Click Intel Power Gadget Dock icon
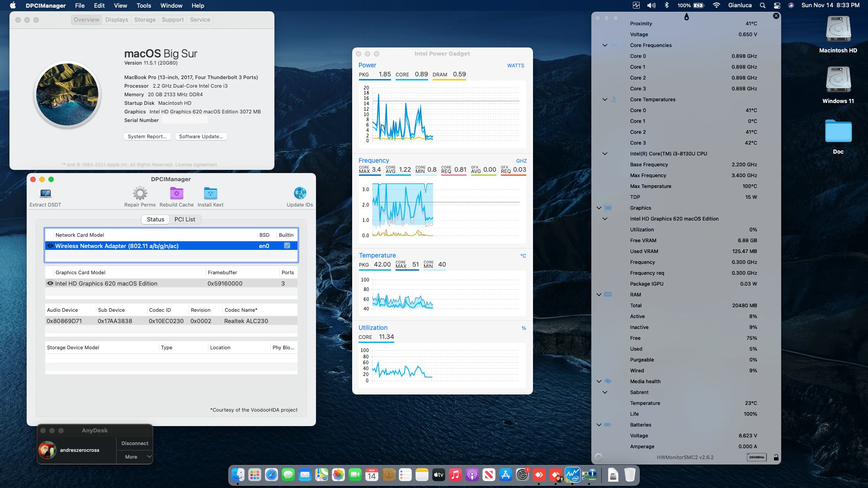 (572, 475)
